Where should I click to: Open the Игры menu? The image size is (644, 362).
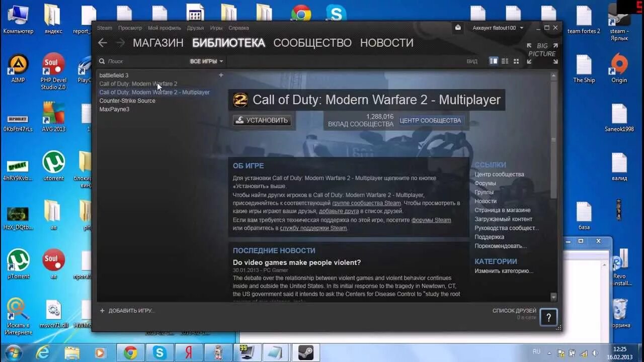pos(216,28)
